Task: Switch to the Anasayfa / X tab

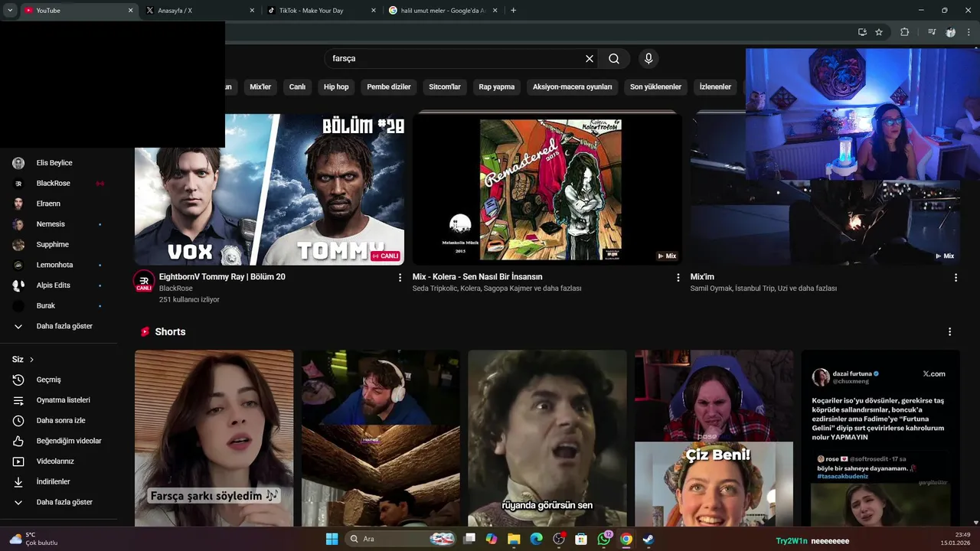Action: [x=199, y=11]
